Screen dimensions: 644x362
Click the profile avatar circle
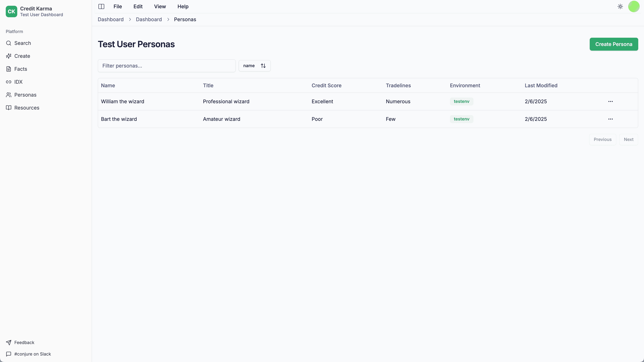click(x=634, y=6)
